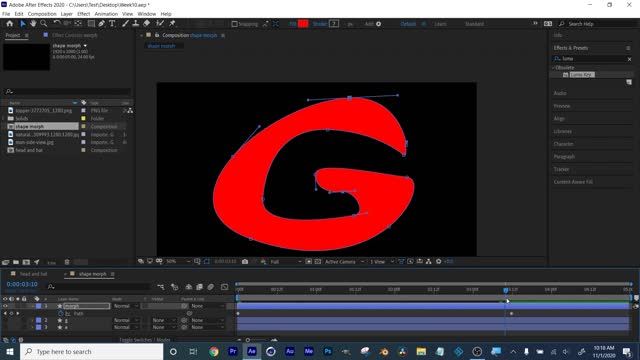Open track matte dropdown for layer 2
This screenshot has height=360, width=640.
point(163,320)
